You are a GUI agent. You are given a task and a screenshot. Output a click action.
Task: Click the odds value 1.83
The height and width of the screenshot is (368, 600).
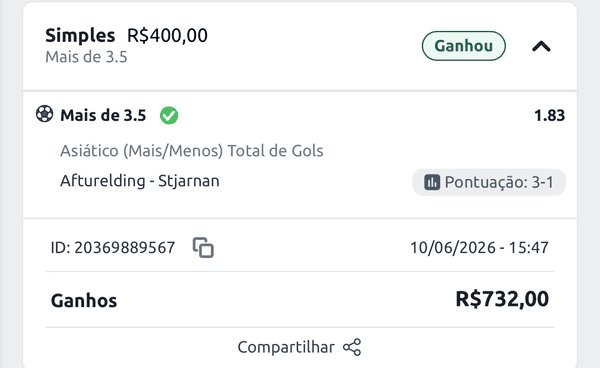pyautogui.click(x=549, y=115)
